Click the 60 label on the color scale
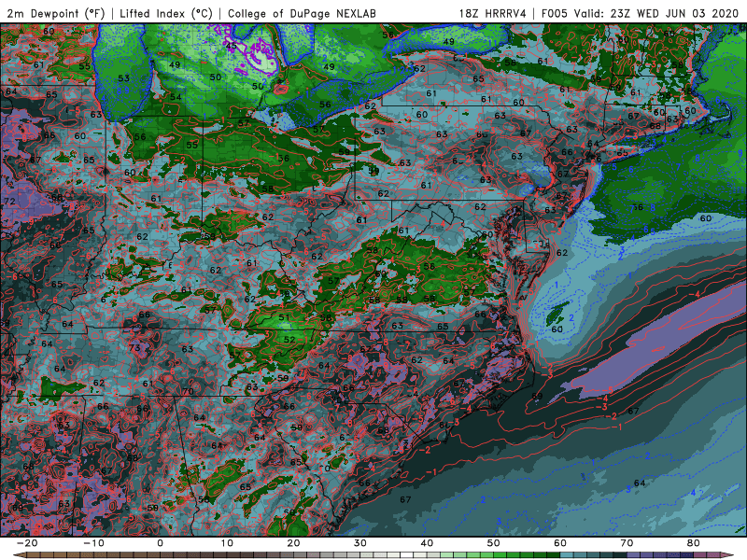 pos(560,543)
